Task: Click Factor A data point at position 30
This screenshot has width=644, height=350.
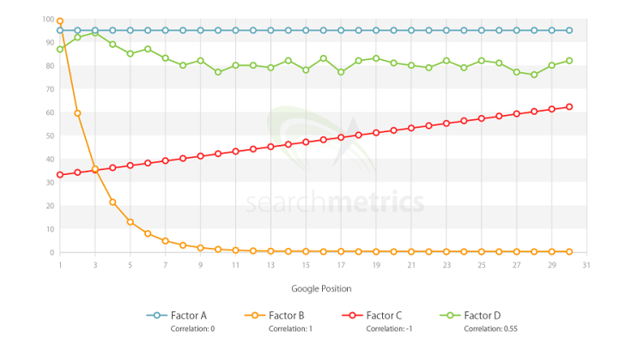Action: pos(568,30)
